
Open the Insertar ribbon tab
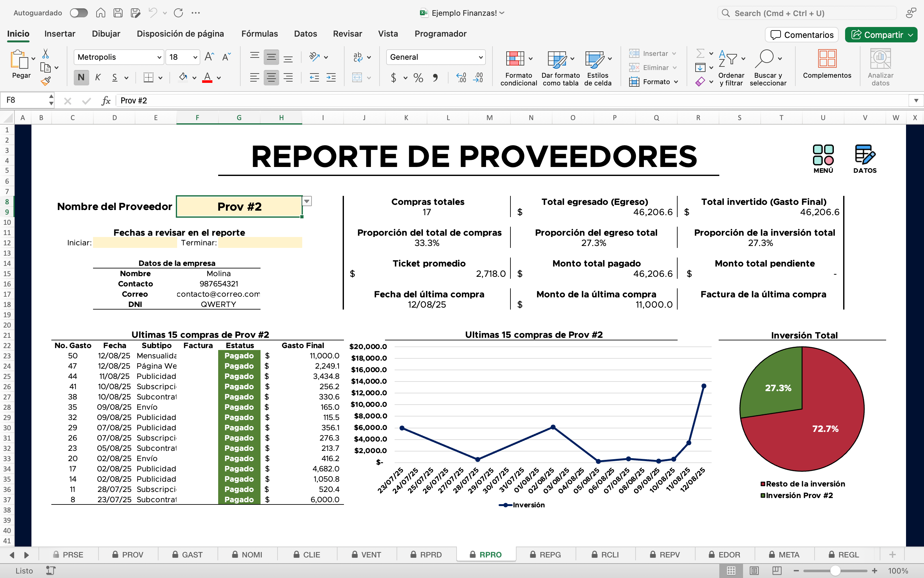tap(60, 34)
